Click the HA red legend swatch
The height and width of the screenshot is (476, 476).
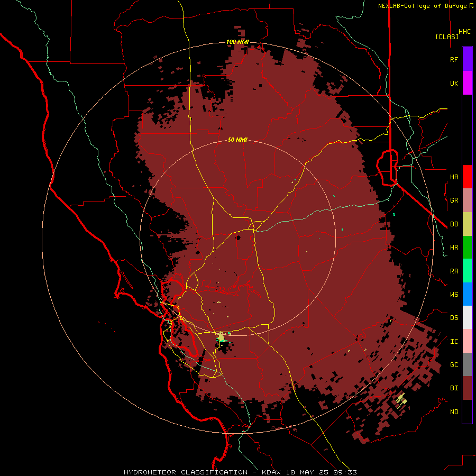467,177
